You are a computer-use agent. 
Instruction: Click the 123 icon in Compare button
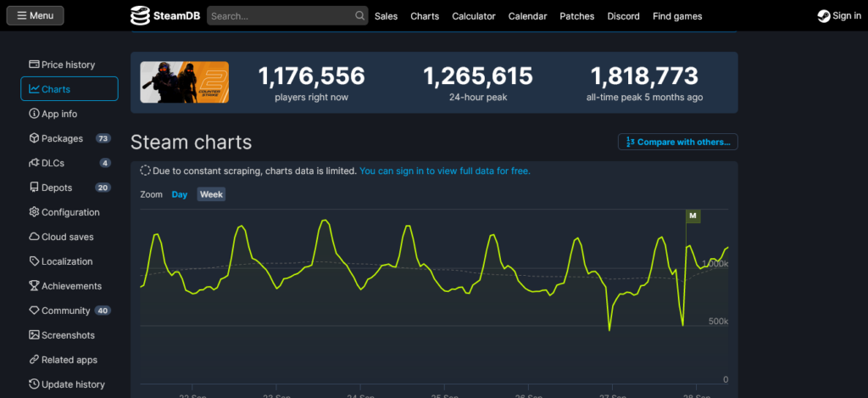tap(630, 142)
